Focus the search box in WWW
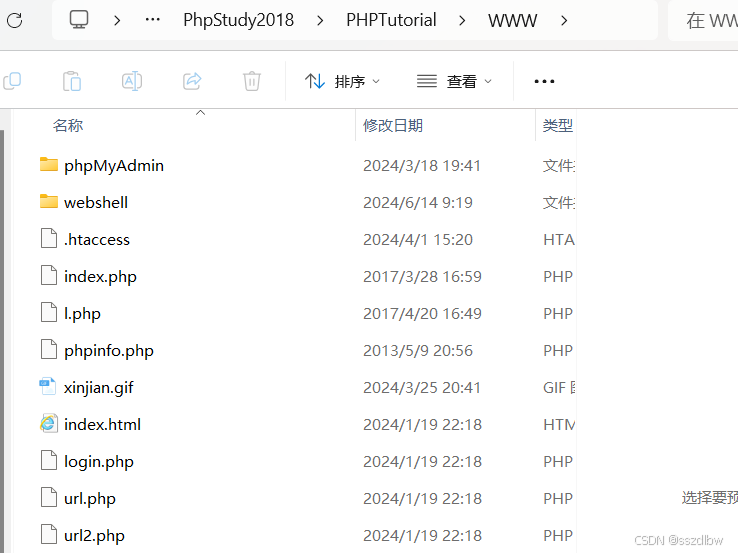The image size is (738, 553). [x=703, y=21]
